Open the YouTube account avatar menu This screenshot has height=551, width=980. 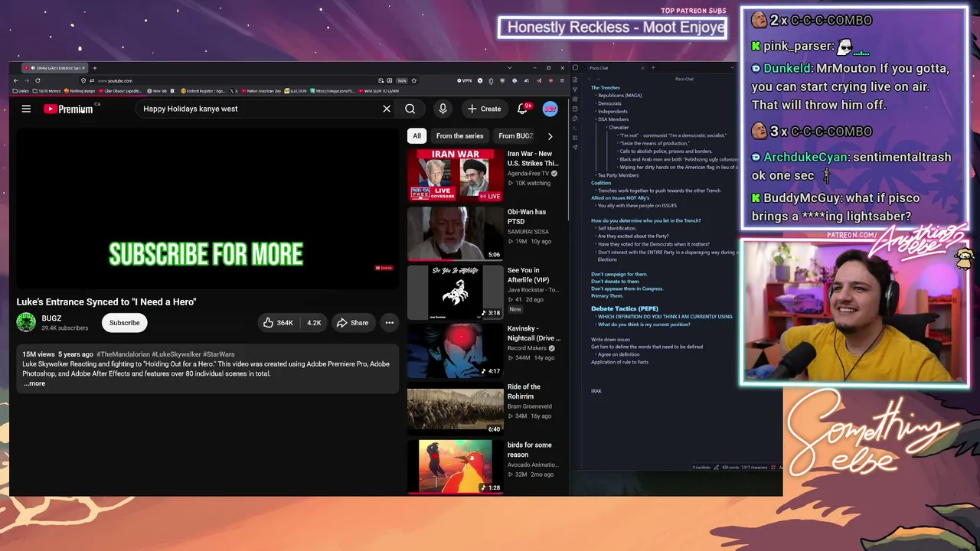(x=550, y=109)
